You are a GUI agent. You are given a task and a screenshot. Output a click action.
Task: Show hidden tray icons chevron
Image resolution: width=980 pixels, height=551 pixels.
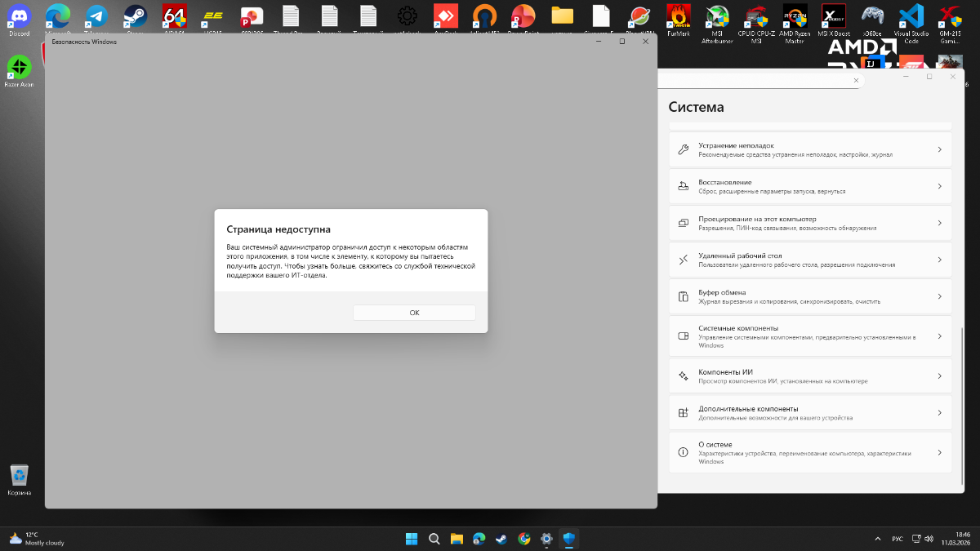(x=878, y=539)
